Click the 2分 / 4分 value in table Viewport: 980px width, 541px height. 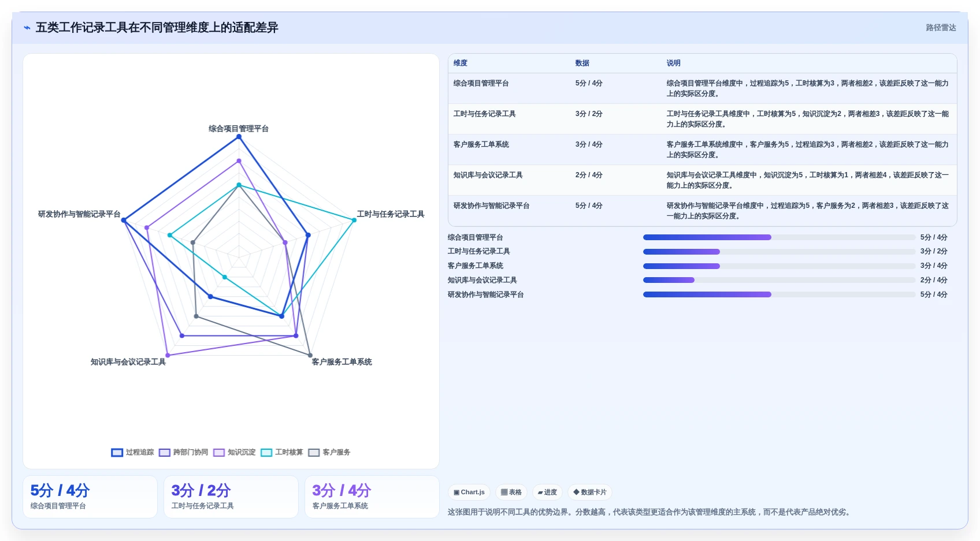pyautogui.click(x=589, y=175)
